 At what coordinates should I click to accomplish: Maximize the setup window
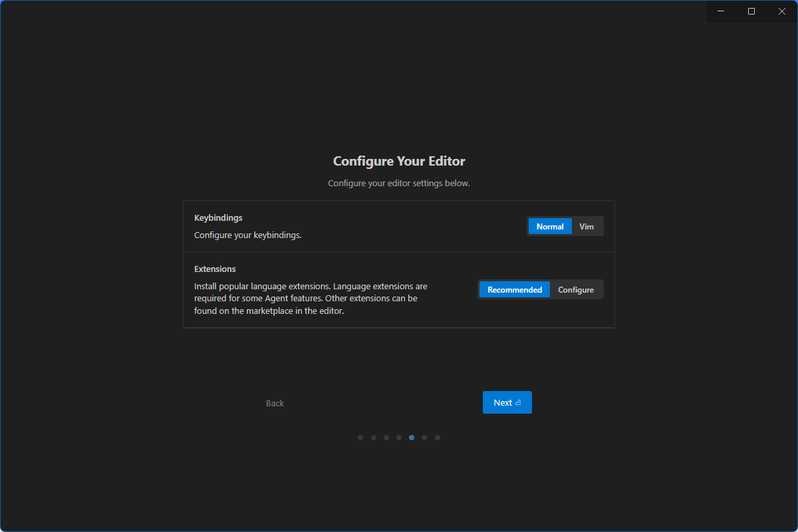click(751, 11)
